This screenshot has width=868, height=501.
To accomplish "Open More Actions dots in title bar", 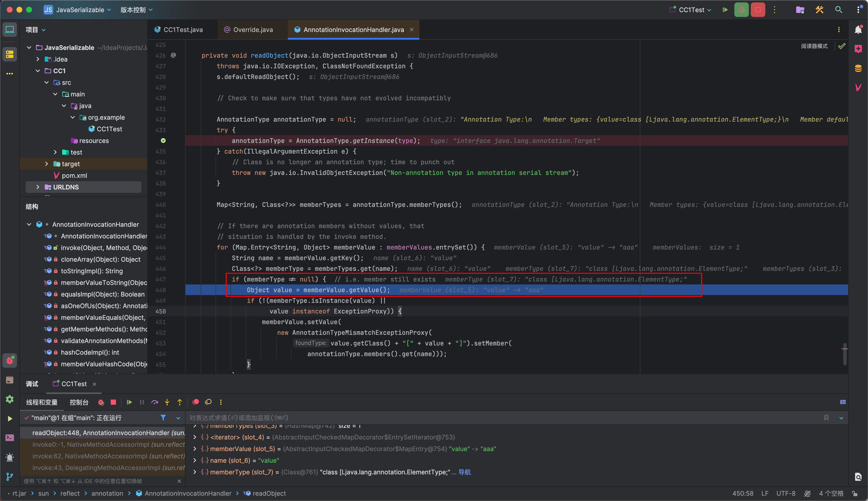I will coord(775,10).
